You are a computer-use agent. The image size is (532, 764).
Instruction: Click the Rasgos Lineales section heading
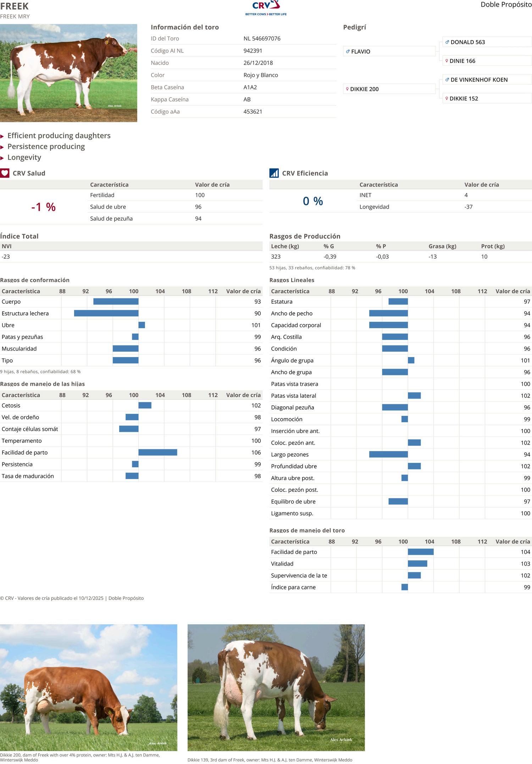point(292,280)
